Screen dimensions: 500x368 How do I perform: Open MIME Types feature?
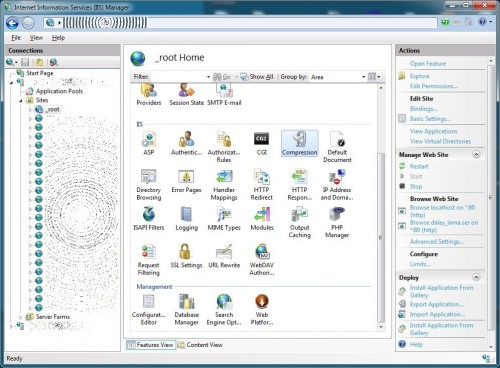point(224,219)
